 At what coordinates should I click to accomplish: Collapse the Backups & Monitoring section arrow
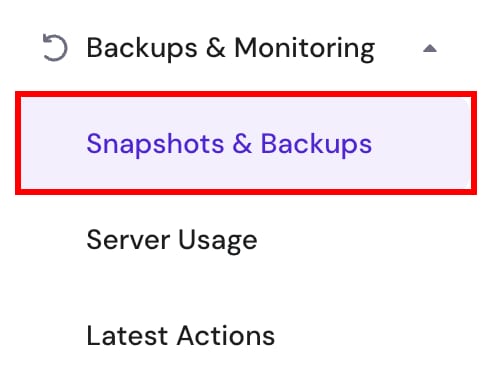pyautogui.click(x=430, y=49)
